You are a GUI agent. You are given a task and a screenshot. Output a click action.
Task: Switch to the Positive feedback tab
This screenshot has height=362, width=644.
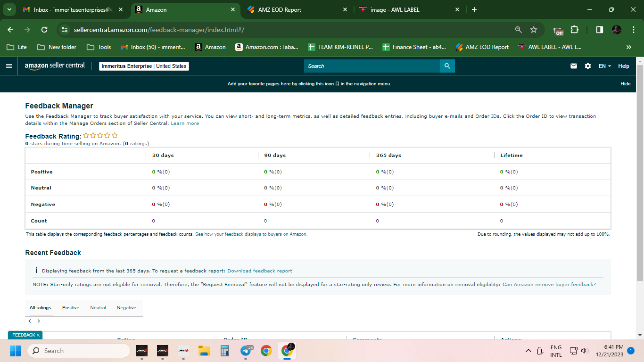tap(71, 308)
